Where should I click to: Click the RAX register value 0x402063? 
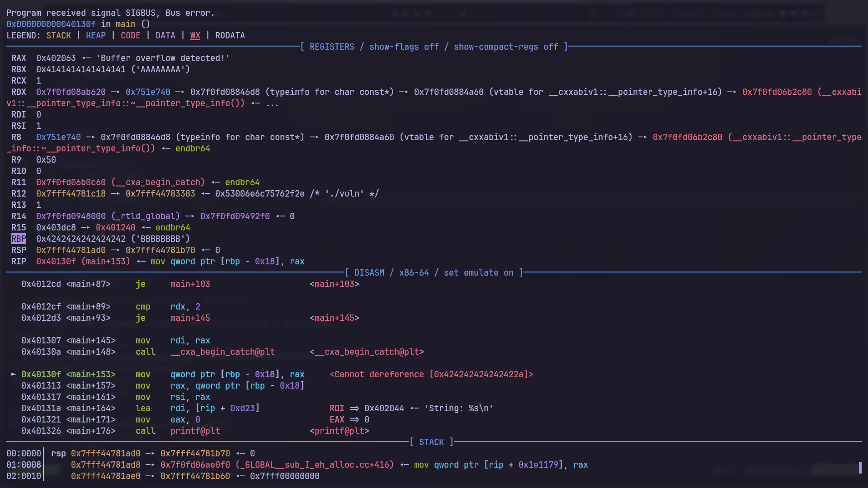point(56,58)
